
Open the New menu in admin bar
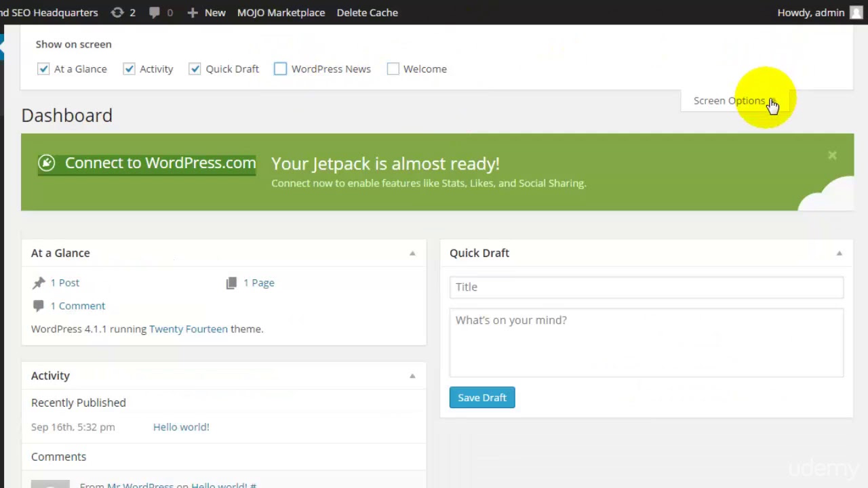[x=207, y=12]
